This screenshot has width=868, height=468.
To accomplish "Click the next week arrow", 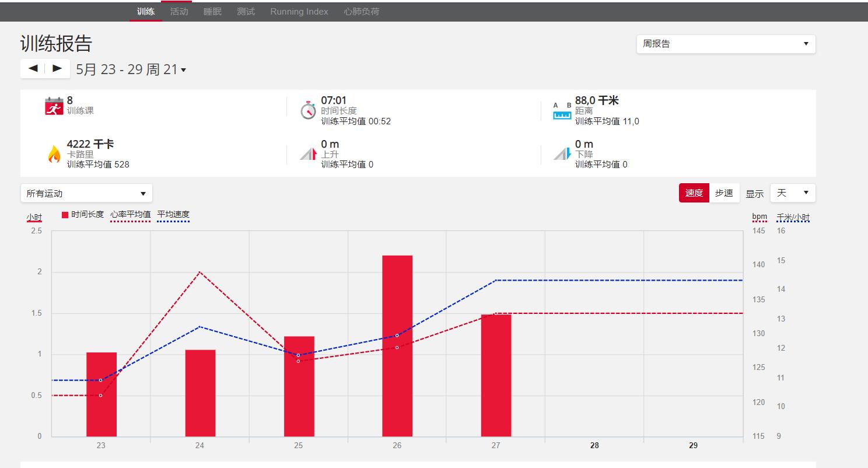I will click(x=56, y=68).
